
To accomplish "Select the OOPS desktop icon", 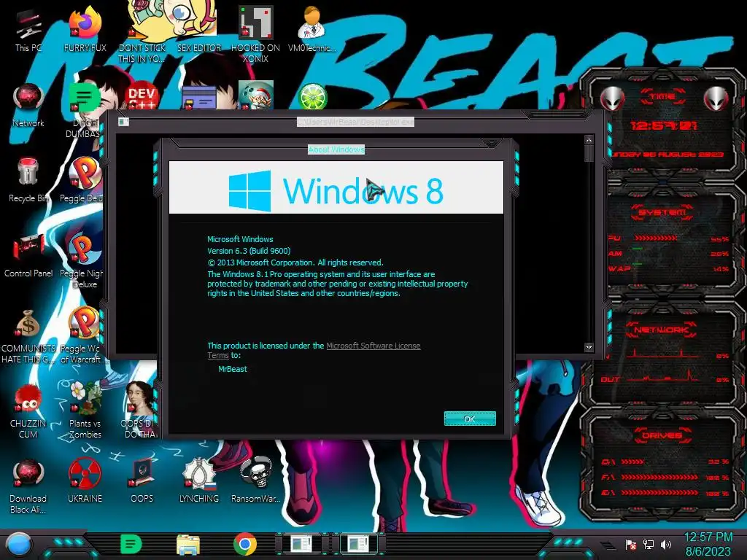I will [142, 480].
